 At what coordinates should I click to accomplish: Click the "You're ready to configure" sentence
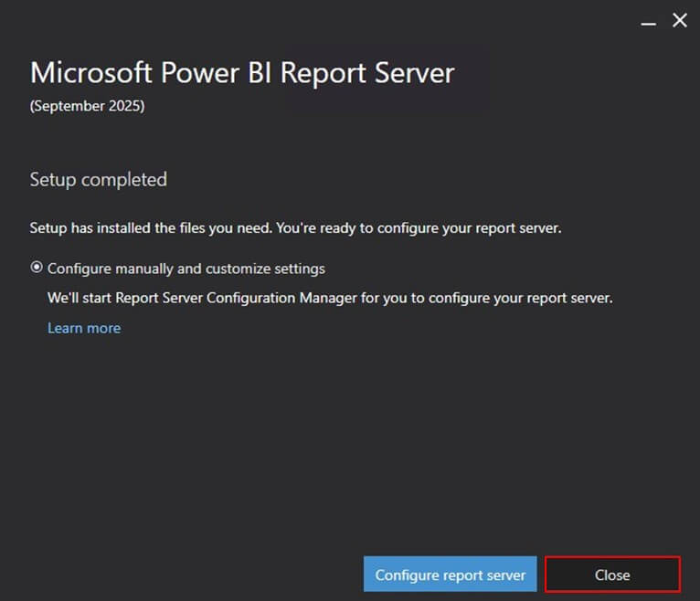click(x=418, y=227)
